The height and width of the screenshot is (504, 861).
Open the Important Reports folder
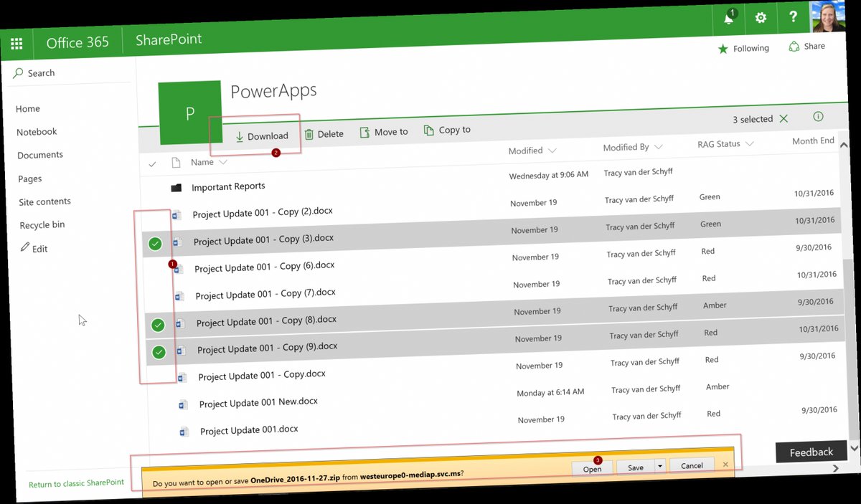coord(228,186)
